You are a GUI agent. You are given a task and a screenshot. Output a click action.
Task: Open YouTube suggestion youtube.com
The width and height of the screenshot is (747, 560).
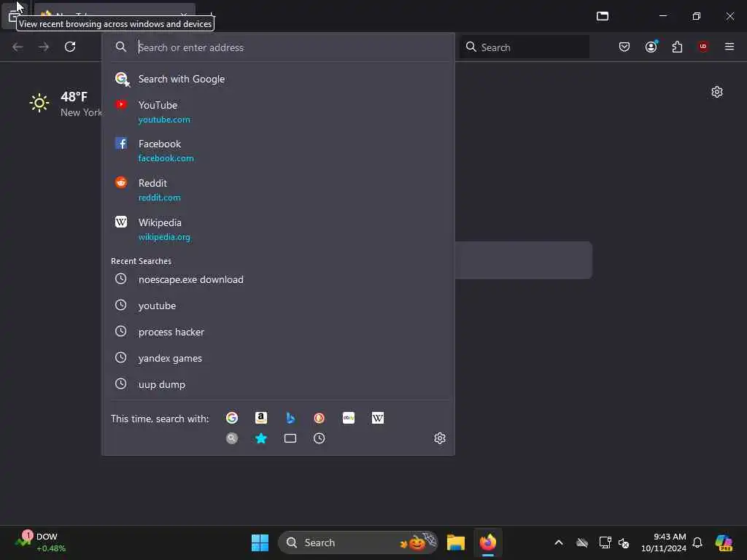(x=278, y=112)
